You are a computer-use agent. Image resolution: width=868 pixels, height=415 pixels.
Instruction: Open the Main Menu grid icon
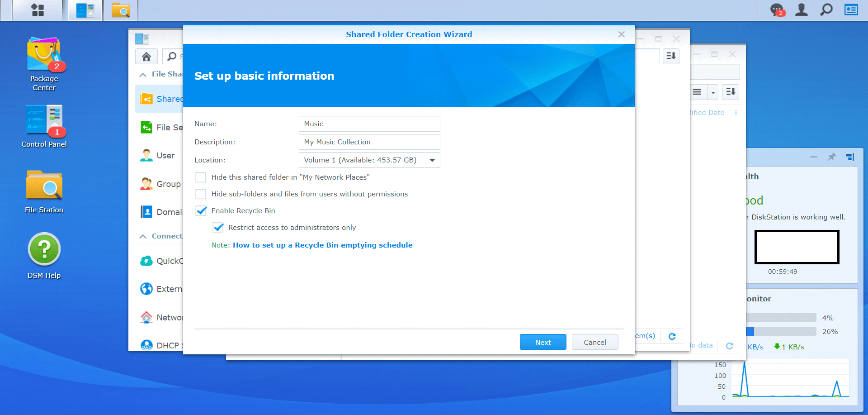click(38, 10)
